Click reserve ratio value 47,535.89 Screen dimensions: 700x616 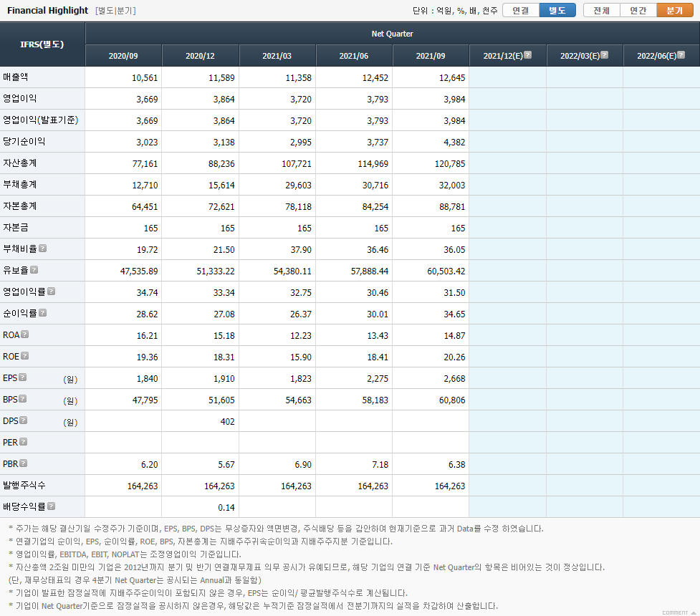click(x=139, y=271)
